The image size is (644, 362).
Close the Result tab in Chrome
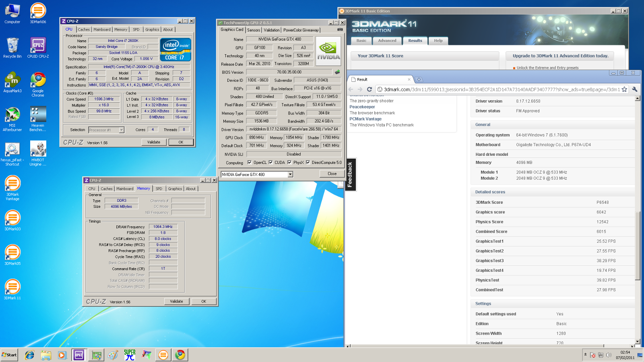[x=409, y=79]
